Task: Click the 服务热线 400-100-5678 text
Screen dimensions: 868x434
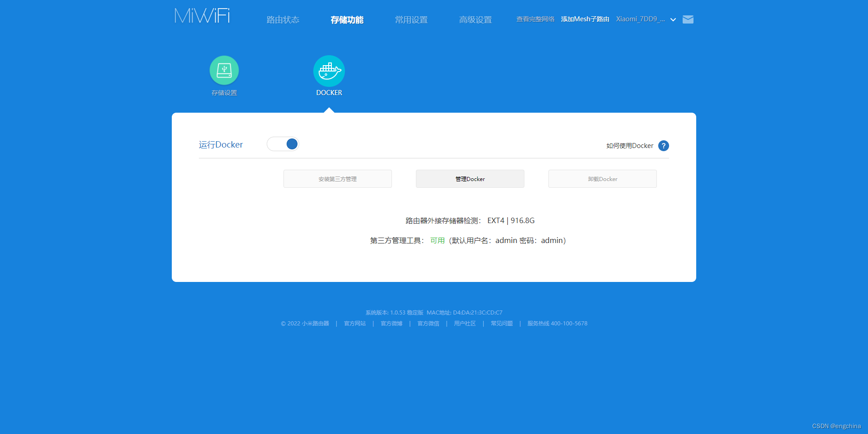Action: click(557, 324)
